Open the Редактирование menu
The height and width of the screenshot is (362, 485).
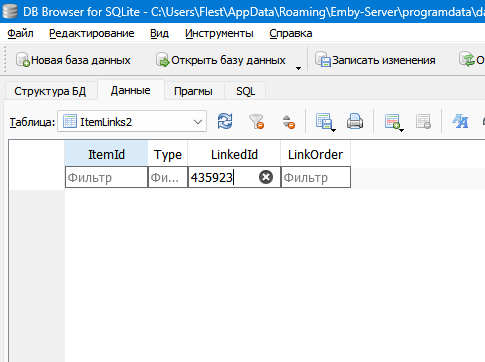coord(92,33)
